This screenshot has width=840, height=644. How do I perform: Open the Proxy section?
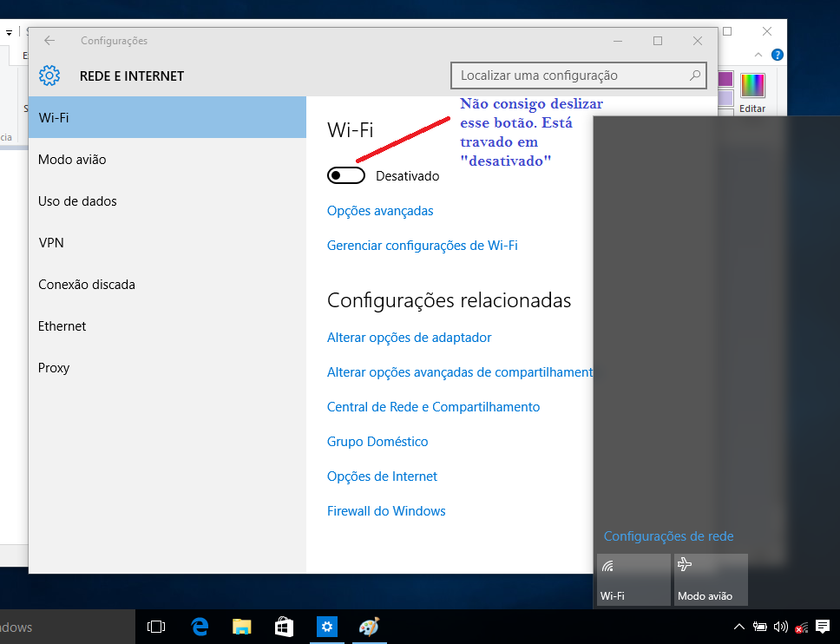pos(167,368)
